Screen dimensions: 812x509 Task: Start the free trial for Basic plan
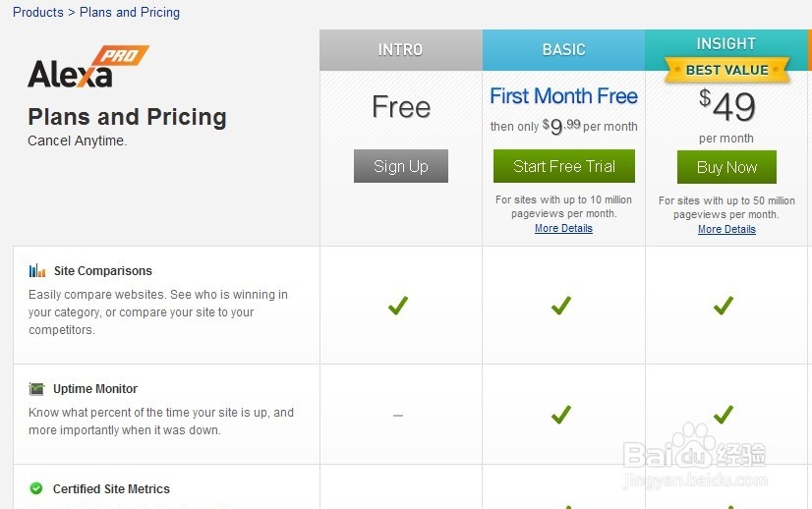click(x=563, y=166)
